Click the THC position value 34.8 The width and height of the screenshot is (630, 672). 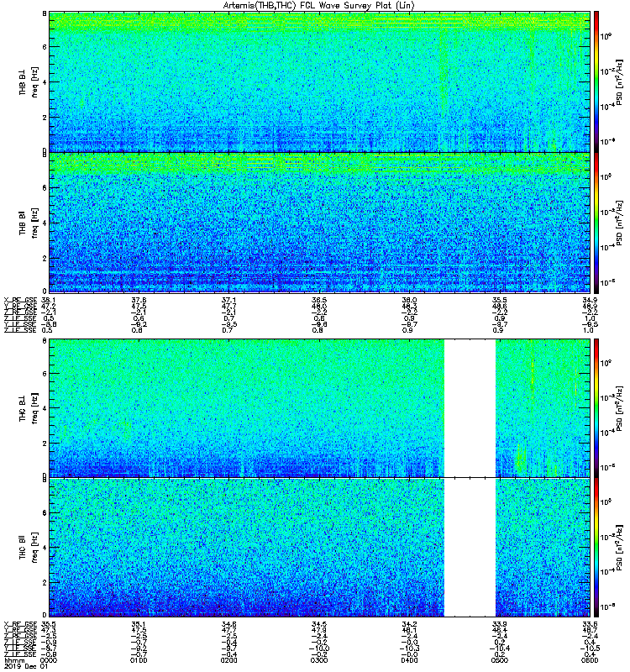click(x=228, y=624)
